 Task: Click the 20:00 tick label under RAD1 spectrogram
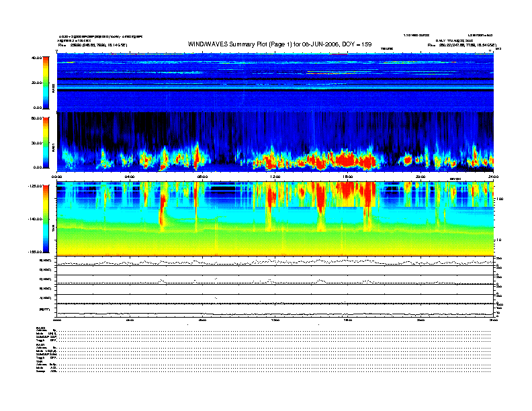coord(420,177)
